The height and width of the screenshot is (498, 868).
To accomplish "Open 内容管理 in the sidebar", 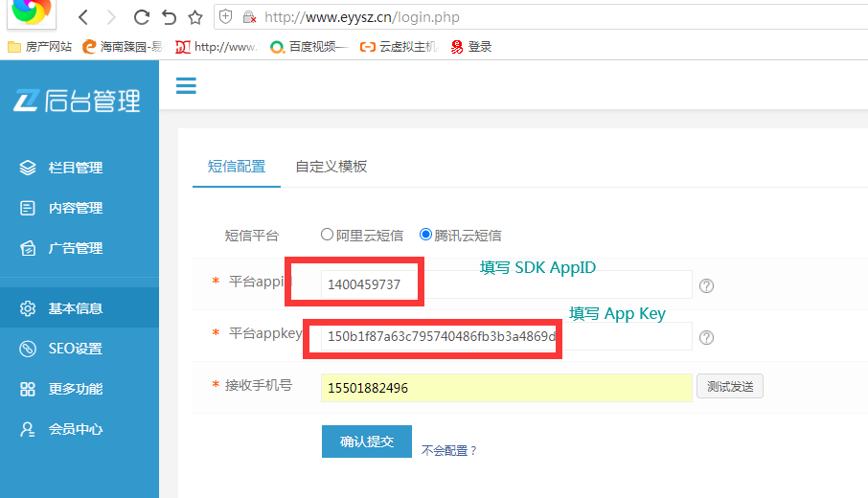I will point(80,208).
